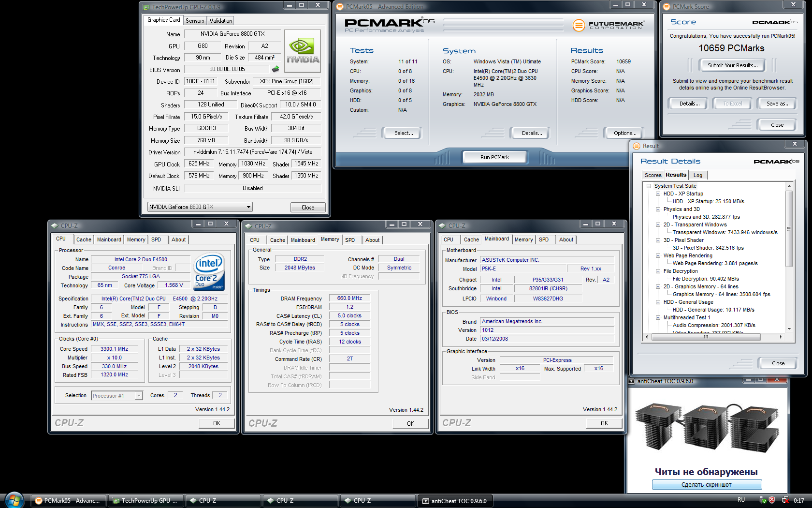Collapse the File Decryption node

658,271
